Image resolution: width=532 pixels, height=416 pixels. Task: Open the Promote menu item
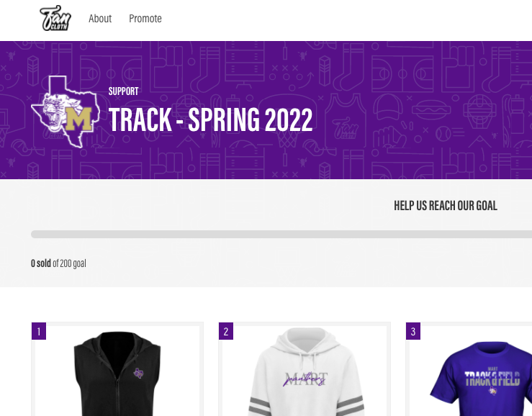145,19
